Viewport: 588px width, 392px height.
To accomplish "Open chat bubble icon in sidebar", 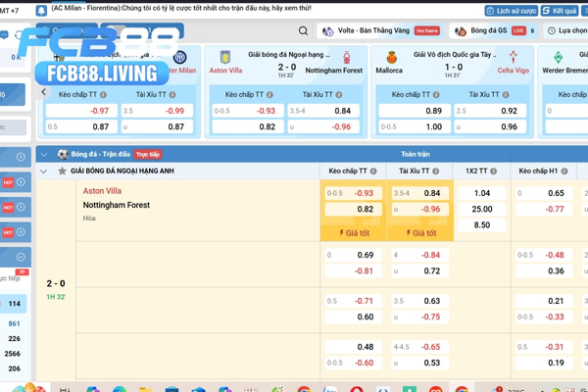I will (x=4, y=35).
